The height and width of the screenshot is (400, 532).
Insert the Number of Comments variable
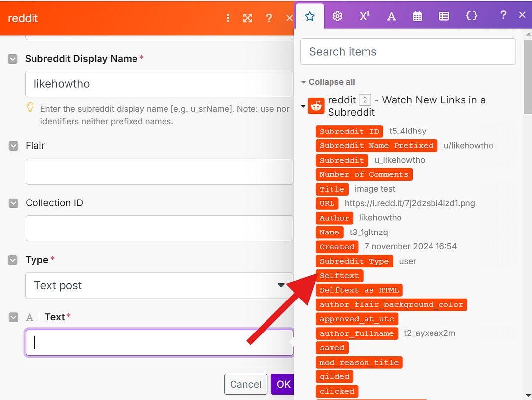[364, 174]
